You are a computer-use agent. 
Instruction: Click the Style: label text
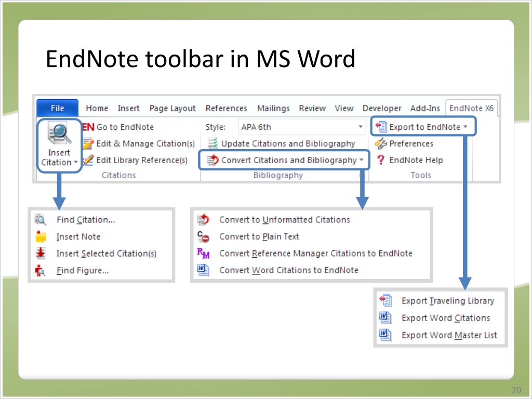216,127
